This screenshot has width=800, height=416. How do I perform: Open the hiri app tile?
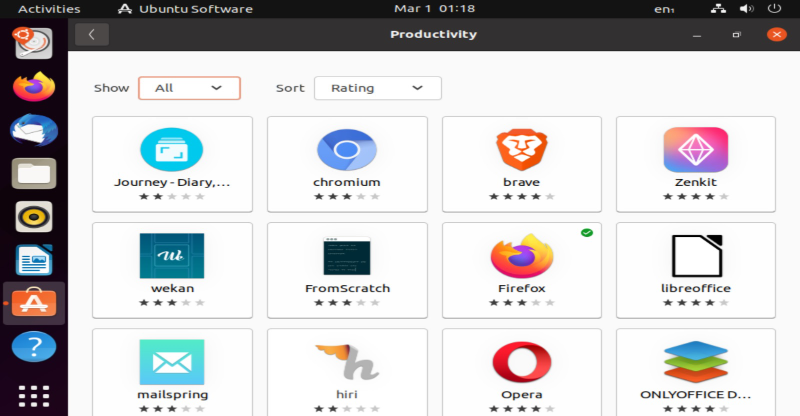point(346,368)
